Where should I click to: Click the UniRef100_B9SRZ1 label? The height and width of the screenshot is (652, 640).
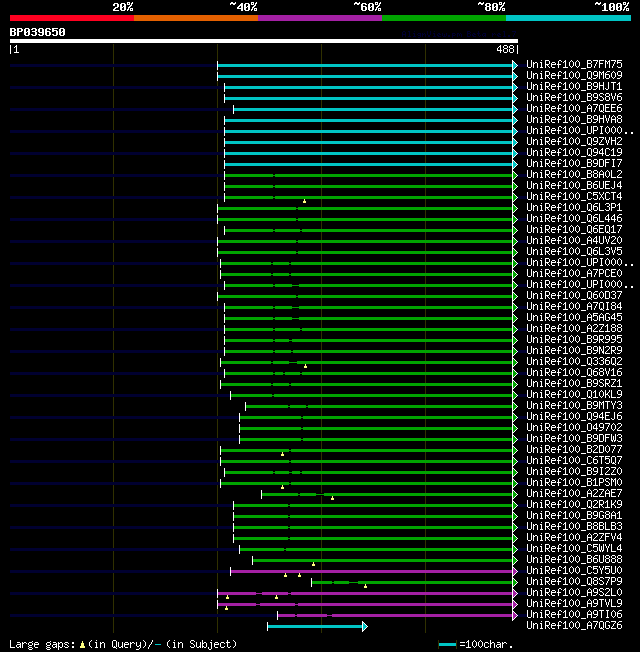[x=574, y=383]
